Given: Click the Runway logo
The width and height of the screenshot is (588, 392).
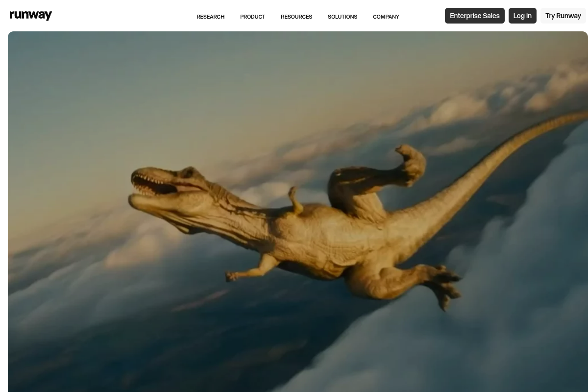Looking at the screenshot, I should click(30, 16).
